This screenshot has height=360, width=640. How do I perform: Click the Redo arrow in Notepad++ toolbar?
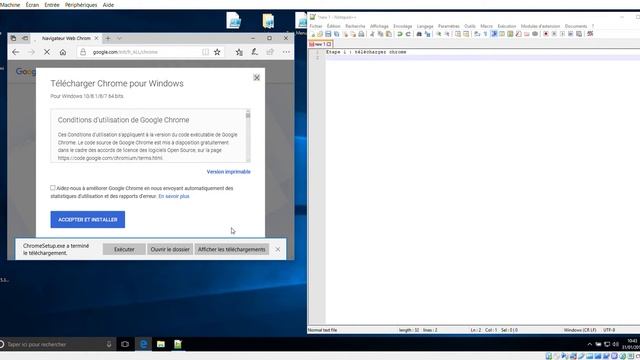coord(408,34)
